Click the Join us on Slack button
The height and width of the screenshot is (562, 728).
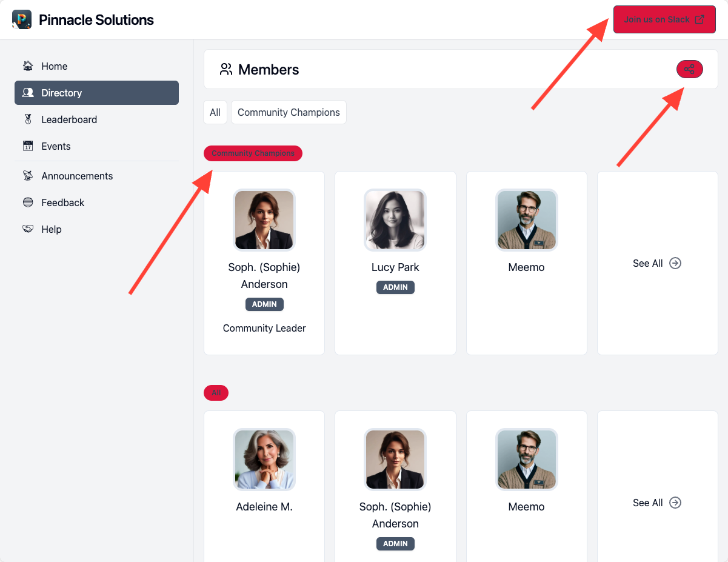(x=664, y=19)
